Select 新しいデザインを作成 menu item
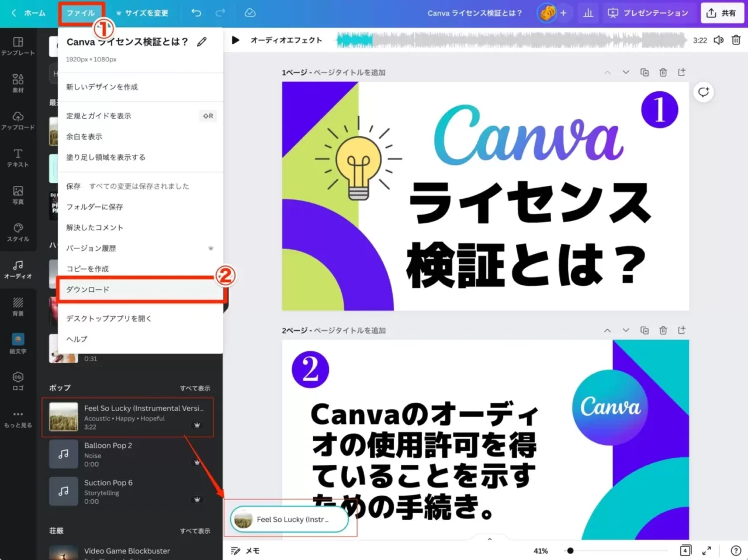This screenshot has width=748, height=560. [140, 87]
